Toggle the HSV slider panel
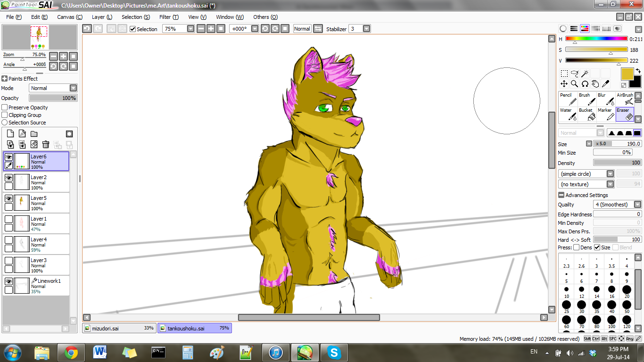Screen dimensions: 644x362 tap(585, 29)
